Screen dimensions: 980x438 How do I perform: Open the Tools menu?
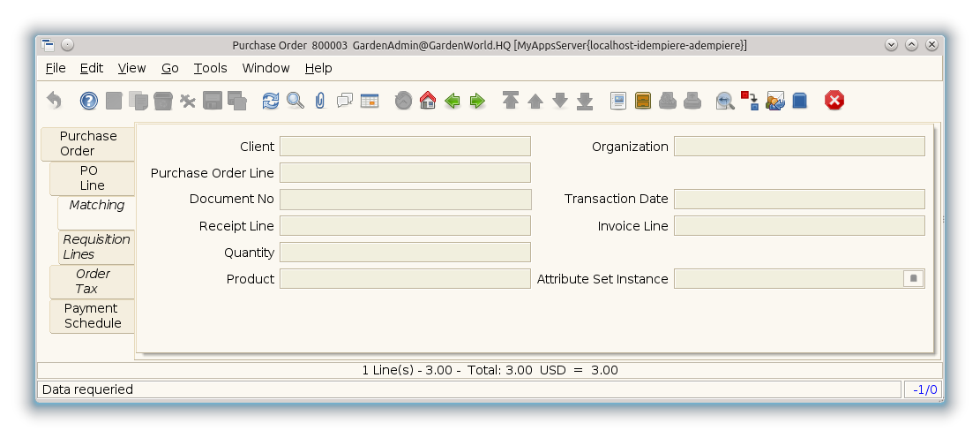tap(210, 68)
